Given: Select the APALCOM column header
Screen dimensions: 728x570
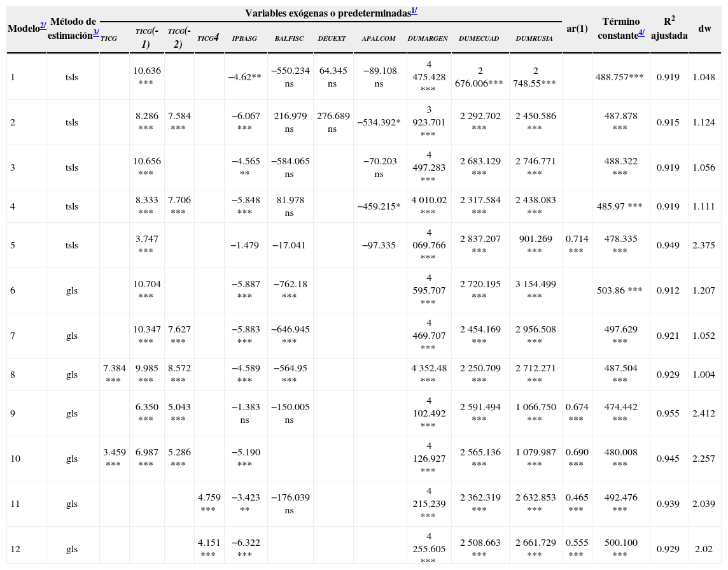Looking at the screenshot, I should tap(378, 39).
